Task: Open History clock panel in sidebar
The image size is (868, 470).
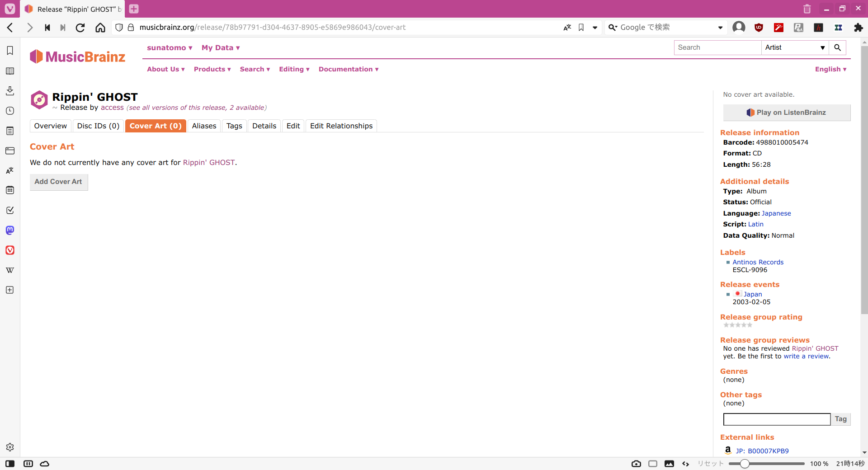Action: tap(10, 111)
